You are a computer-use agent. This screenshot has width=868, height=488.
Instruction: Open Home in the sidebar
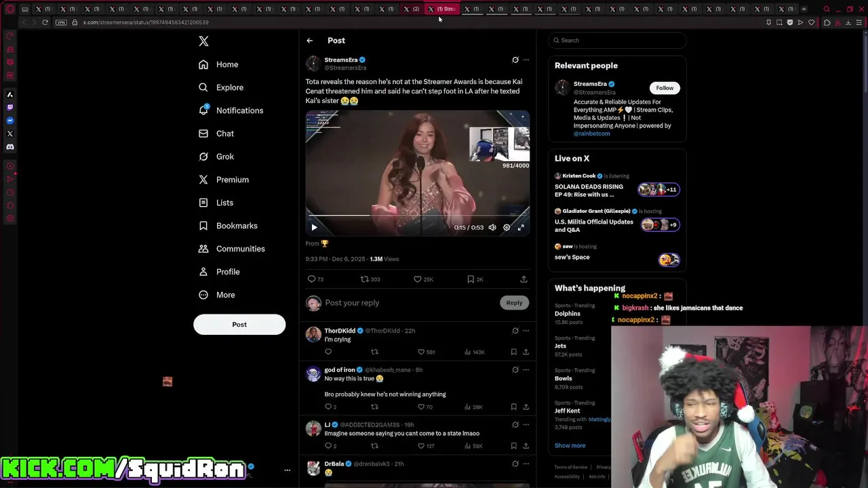click(219, 64)
